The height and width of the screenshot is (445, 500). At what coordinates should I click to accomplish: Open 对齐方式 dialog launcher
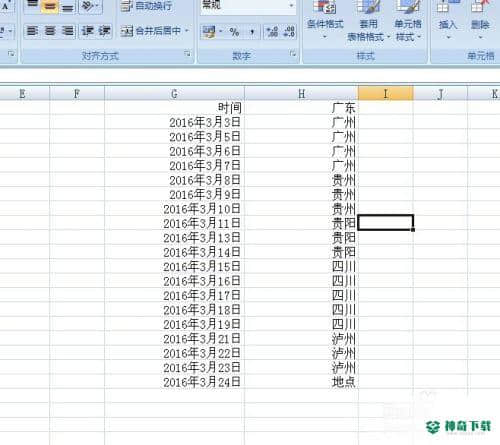pos(188,53)
